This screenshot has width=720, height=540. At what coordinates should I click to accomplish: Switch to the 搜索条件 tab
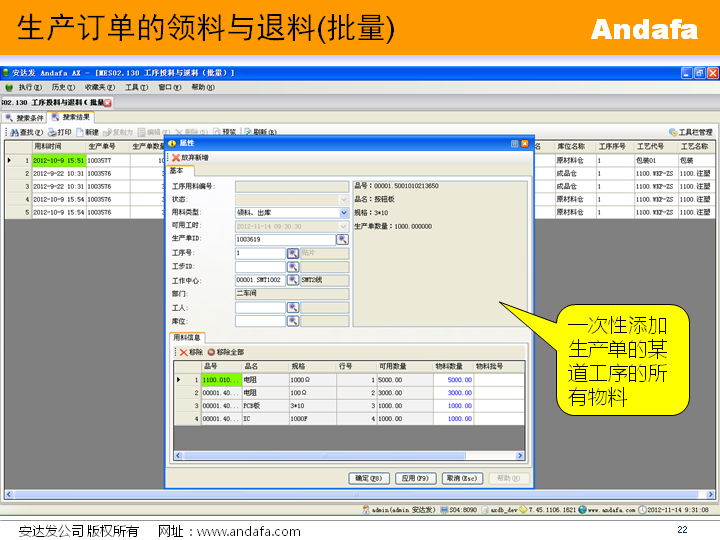coord(23,118)
